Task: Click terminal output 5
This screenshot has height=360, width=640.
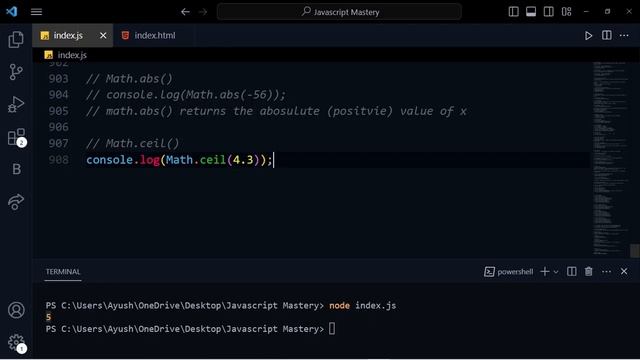Action: pos(49,317)
